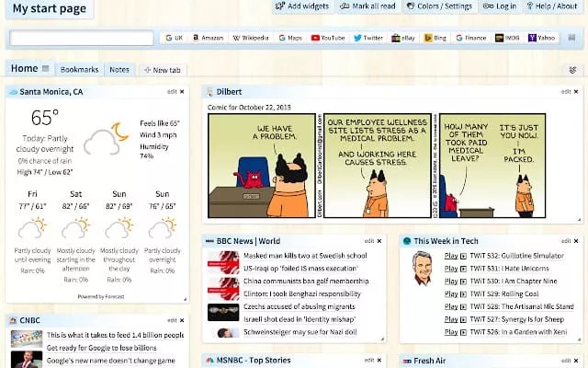The width and height of the screenshot is (588, 368).
Task: Open YouTube search shortcut
Action: point(328,39)
